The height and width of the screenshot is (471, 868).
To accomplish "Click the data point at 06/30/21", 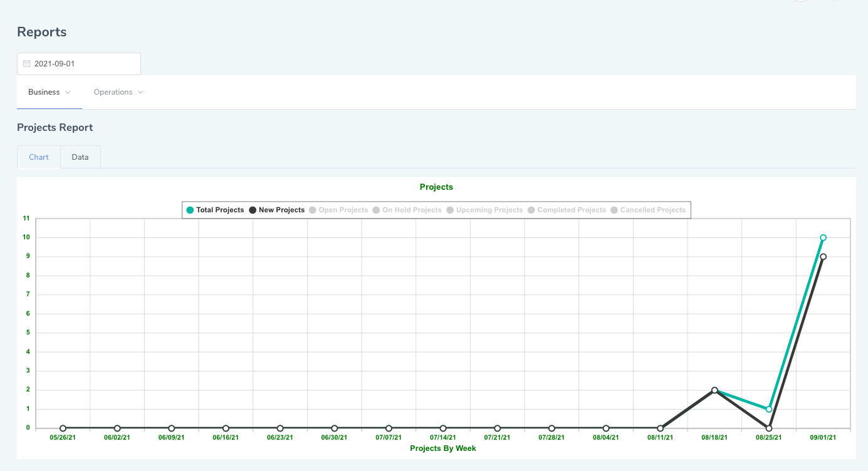I will [334, 428].
